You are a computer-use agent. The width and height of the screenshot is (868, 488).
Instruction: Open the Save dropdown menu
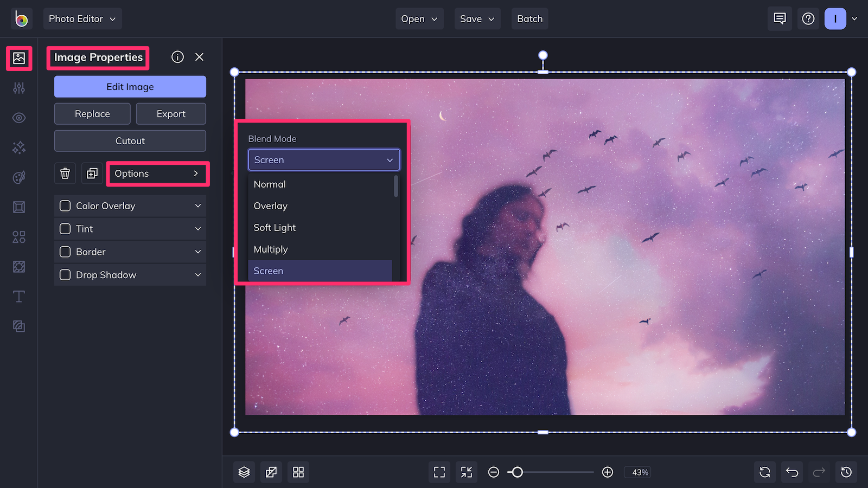(x=477, y=18)
